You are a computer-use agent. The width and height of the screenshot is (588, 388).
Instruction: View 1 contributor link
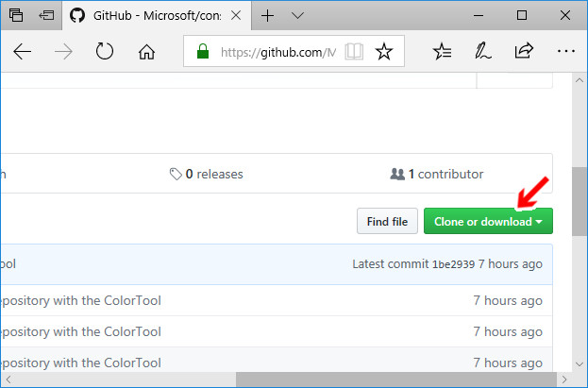[x=437, y=174]
